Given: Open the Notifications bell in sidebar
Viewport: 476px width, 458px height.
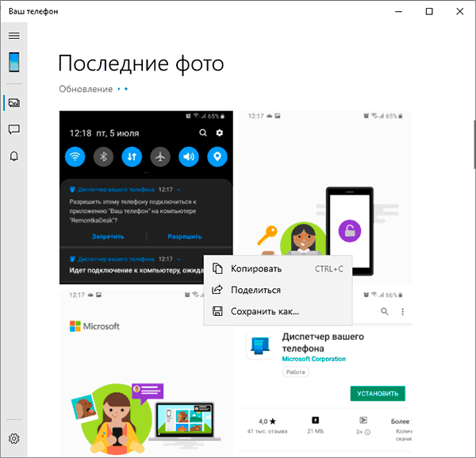Looking at the screenshot, I should click(13, 156).
